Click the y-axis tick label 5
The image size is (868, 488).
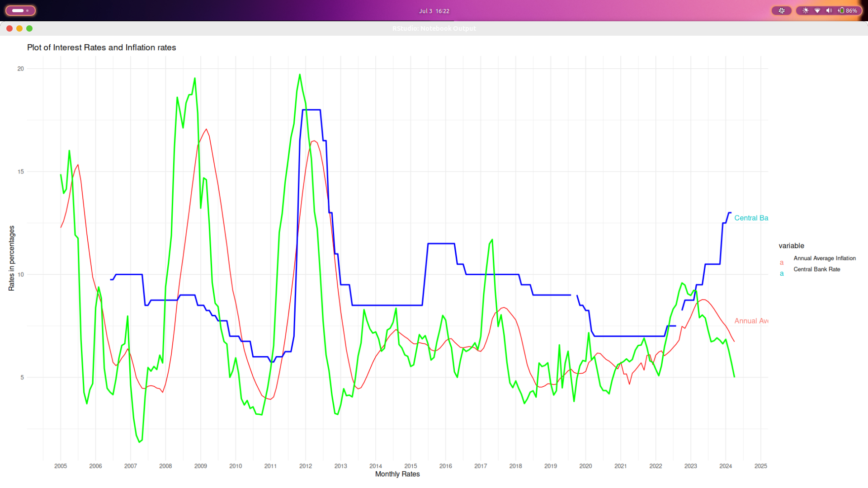pyautogui.click(x=22, y=377)
